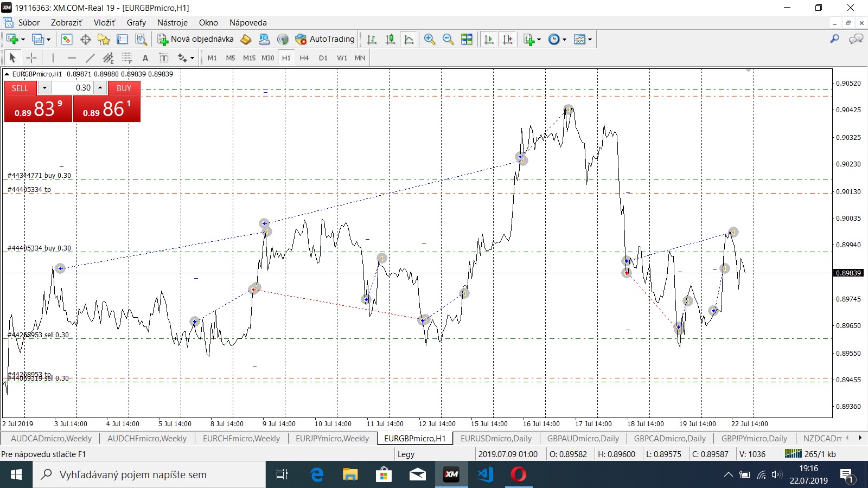868x488 pixels.
Task: Open the MetaEditor book icon
Action: coord(246,39)
